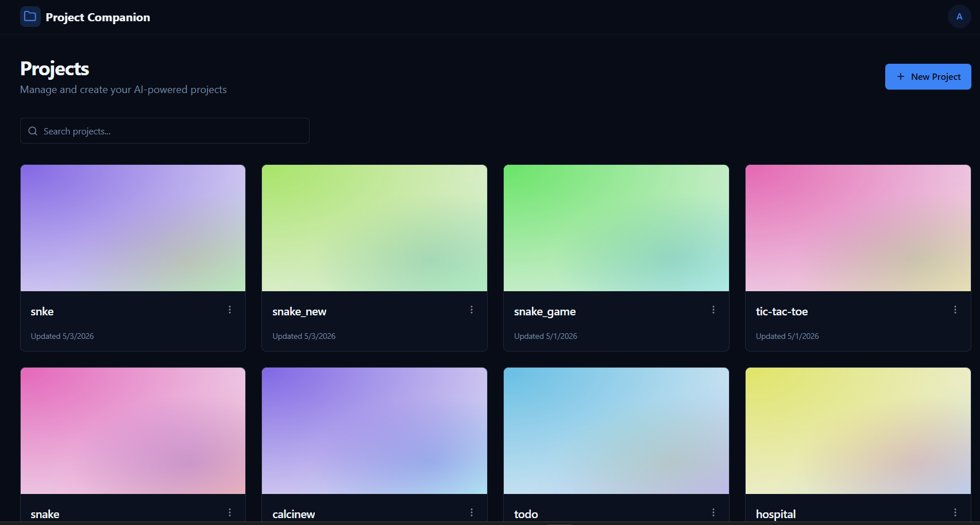This screenshot has width=980, height=525.
Task: Click the subtitle about AI-powered projects
Action: (x=124, y=90)
